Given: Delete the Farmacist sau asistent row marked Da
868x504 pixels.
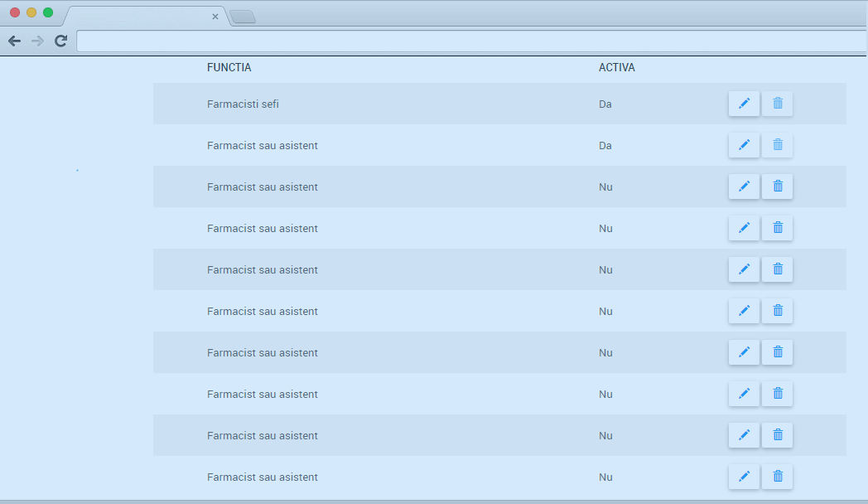Looking at the screenshot, I should coord(777,145).
